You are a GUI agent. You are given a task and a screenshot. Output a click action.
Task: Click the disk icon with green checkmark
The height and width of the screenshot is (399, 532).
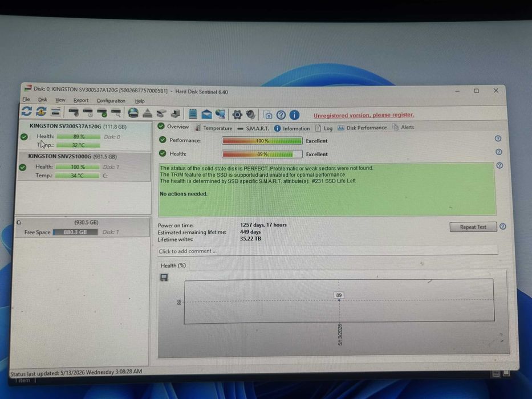102,113
